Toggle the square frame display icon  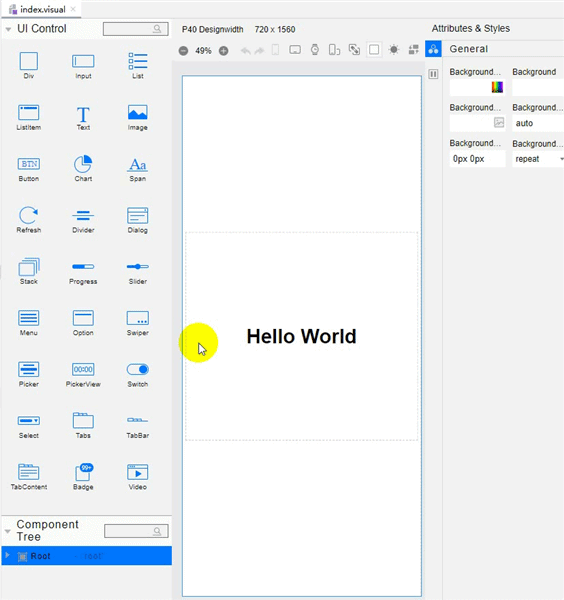click(374, 50)
